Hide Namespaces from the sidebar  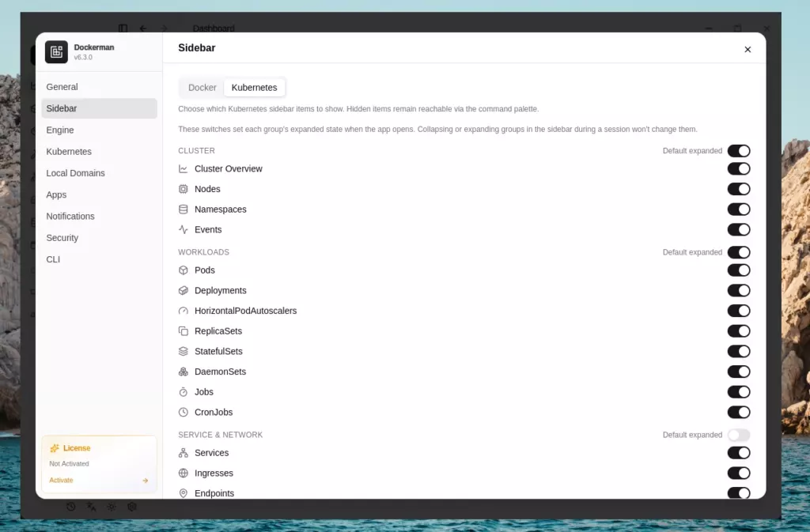(739, 209)
